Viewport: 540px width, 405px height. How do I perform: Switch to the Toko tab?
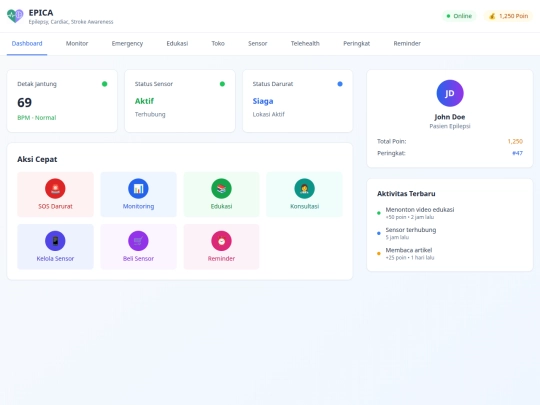(218, 43)
